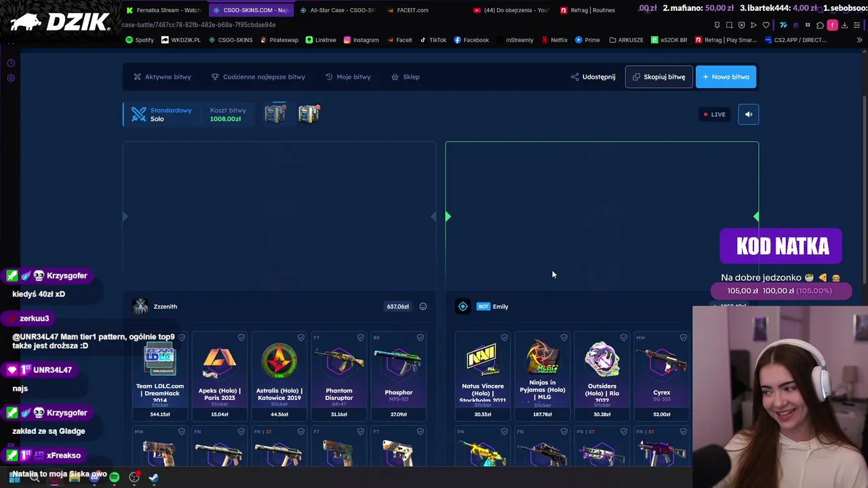The image size is (868, 488).
Task: Create a battle with Nowa bitwa
Action: click(x=726, y=77)
